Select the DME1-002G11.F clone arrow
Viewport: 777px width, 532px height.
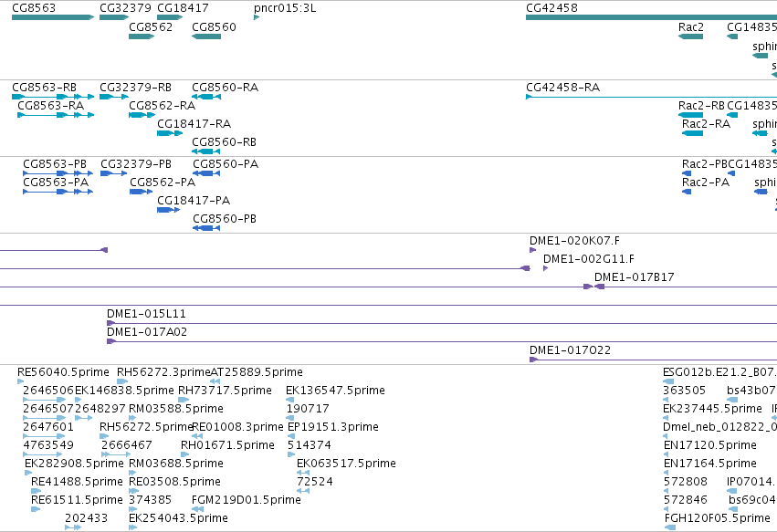[546, 268]
